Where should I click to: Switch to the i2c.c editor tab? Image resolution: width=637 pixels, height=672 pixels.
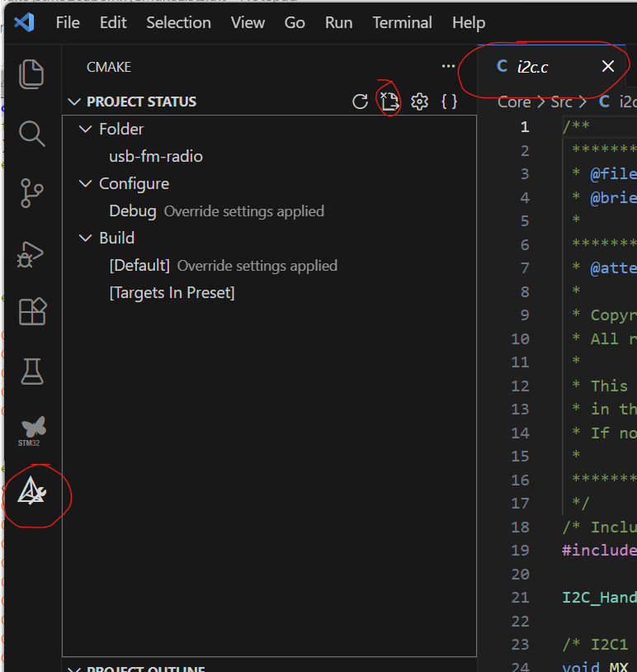point(532,67)
